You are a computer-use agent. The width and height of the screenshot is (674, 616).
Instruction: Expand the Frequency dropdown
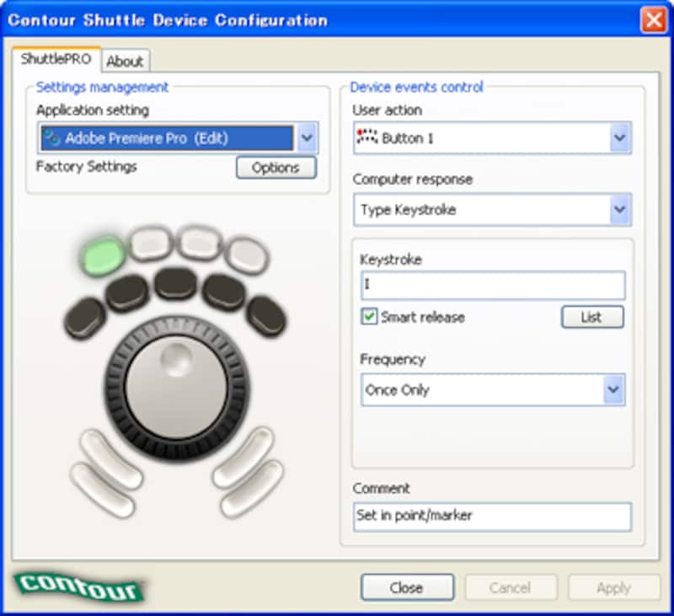point(613,390)
